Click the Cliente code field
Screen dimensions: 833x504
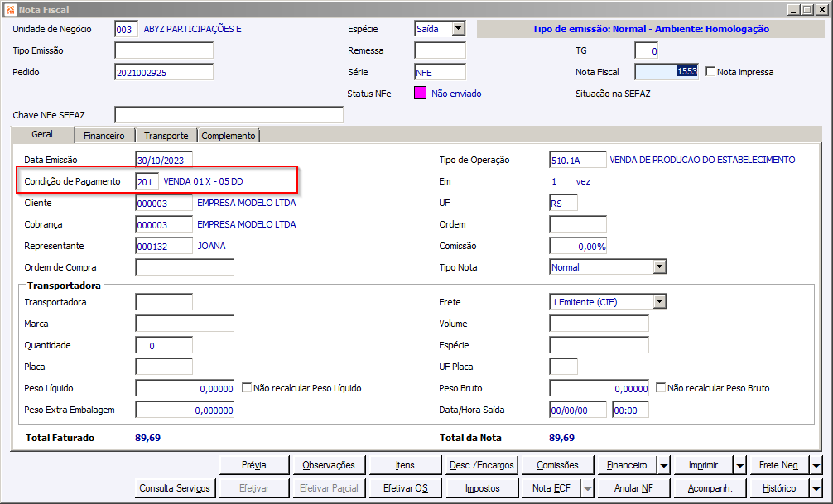tap(164, 203)
